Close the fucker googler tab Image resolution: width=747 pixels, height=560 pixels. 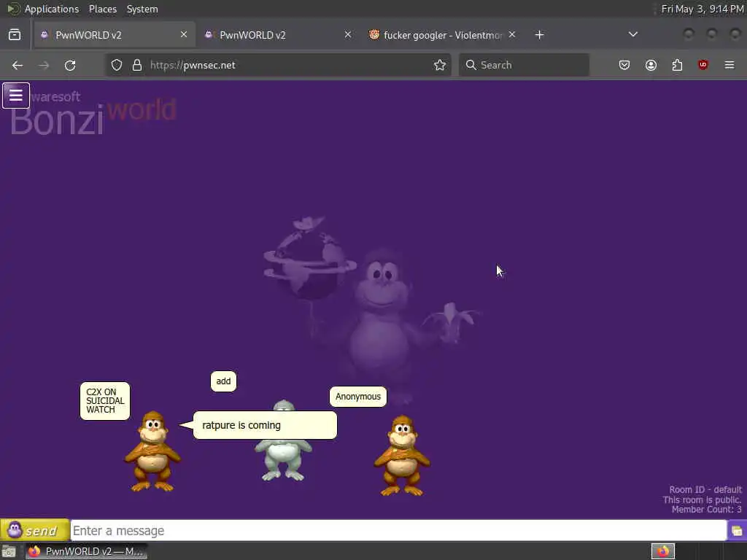coord(511,35)
